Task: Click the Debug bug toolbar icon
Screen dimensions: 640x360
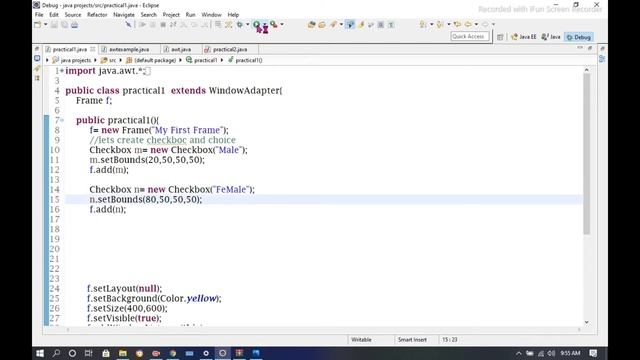Action: pyautogui.click(x=240, y=24)
